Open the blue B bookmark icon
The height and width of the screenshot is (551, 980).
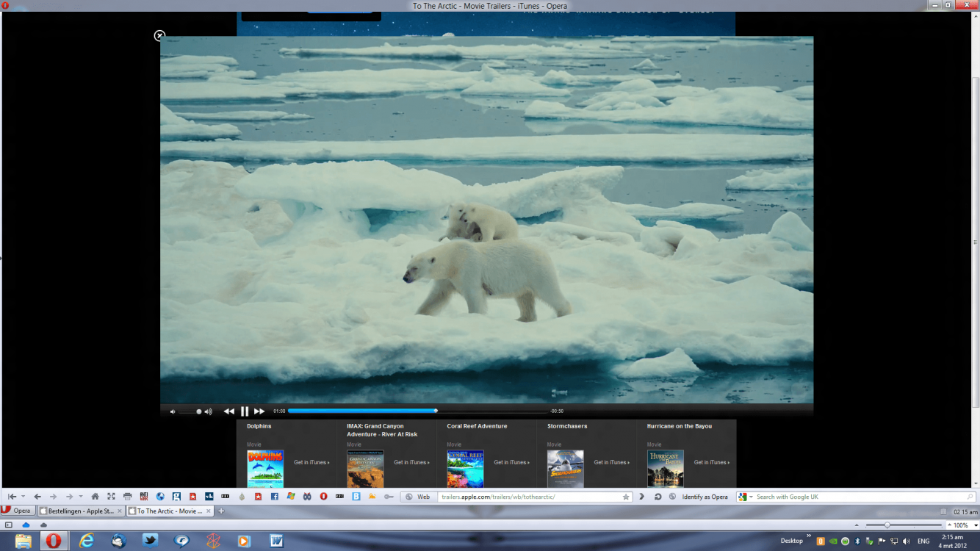[356, 497]
